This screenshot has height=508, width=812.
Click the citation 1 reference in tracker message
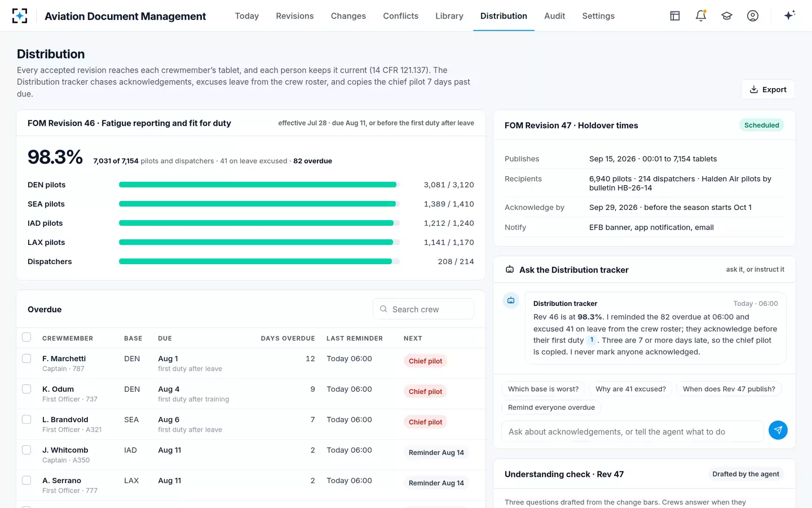tap(592, 340)
